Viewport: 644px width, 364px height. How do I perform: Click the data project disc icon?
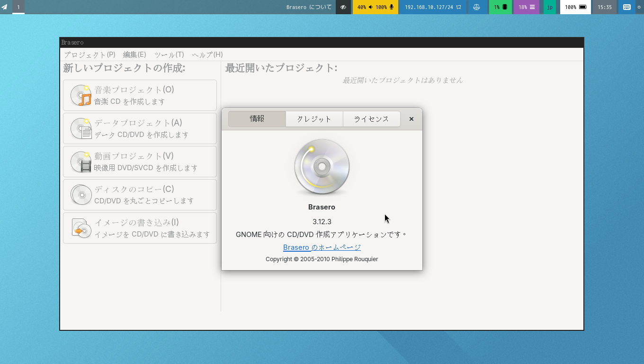(81, 128)
